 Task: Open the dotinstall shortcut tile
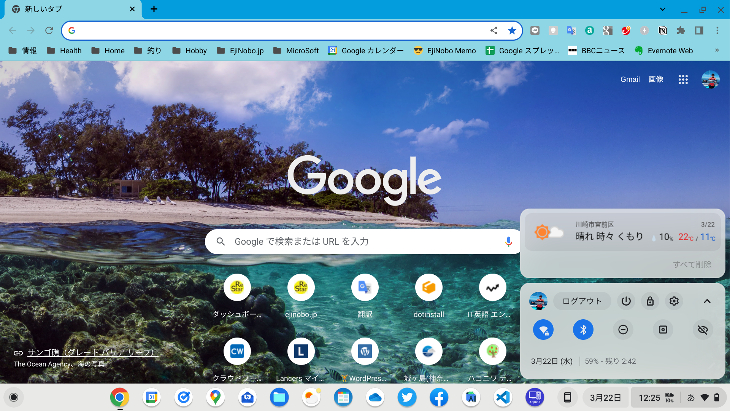click(x=429, y=295)
